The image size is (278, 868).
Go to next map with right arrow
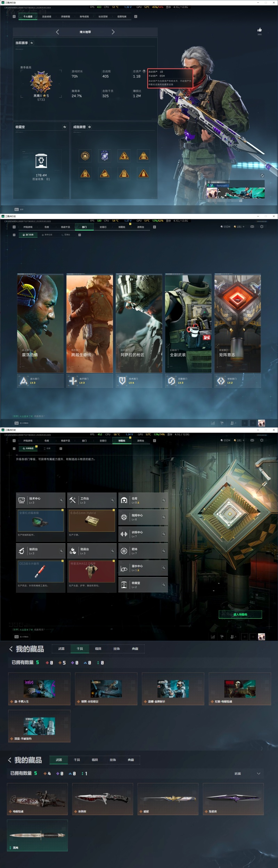(113, 32)
